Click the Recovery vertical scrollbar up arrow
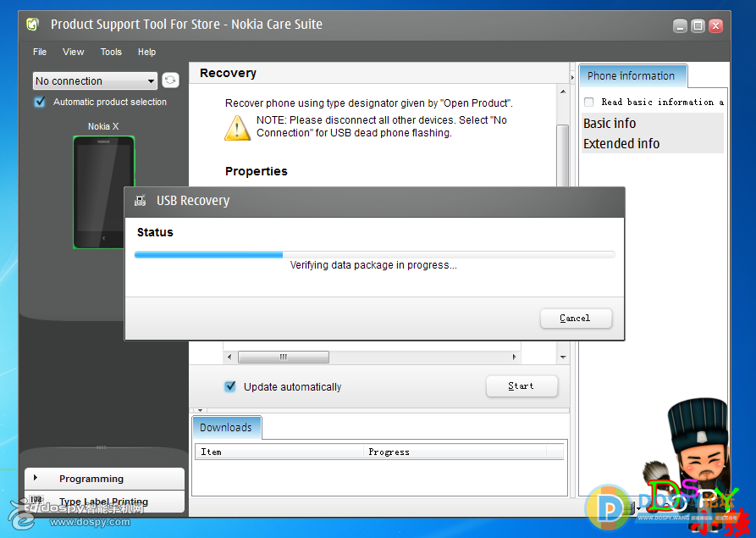 pyautogui.click(x=563, y=92)
